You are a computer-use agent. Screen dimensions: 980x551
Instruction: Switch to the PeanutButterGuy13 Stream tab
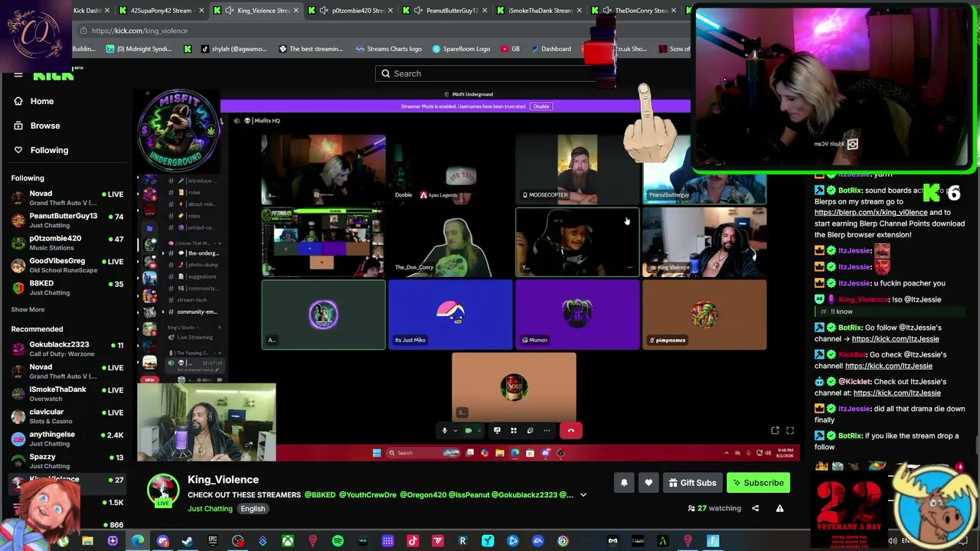click(x=445, y=11)
